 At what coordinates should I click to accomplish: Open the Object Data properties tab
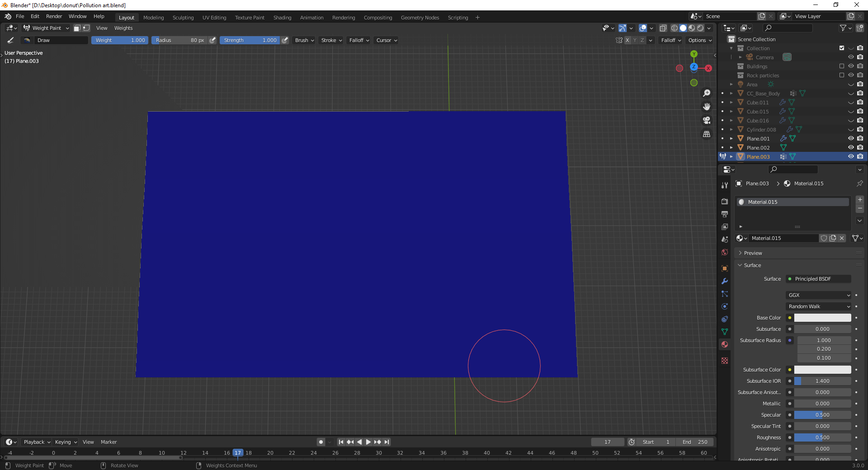tap(725, 332)
